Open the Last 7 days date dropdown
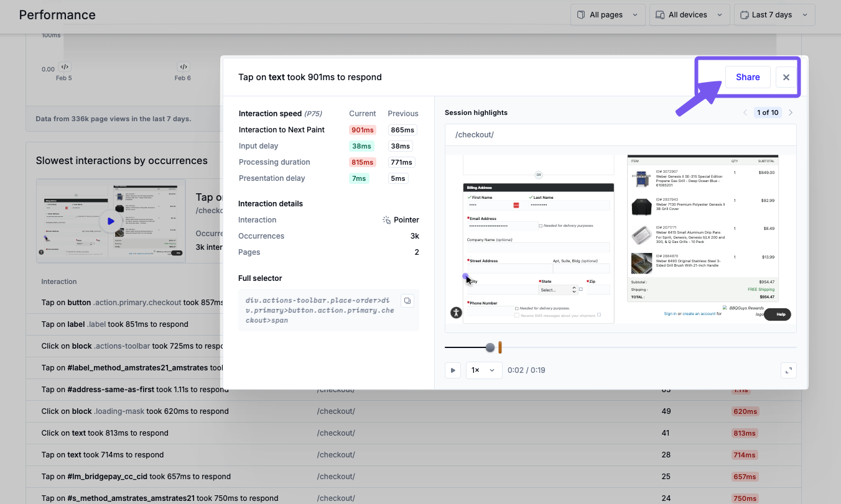The image size is (841, 504). pos(774,15)
